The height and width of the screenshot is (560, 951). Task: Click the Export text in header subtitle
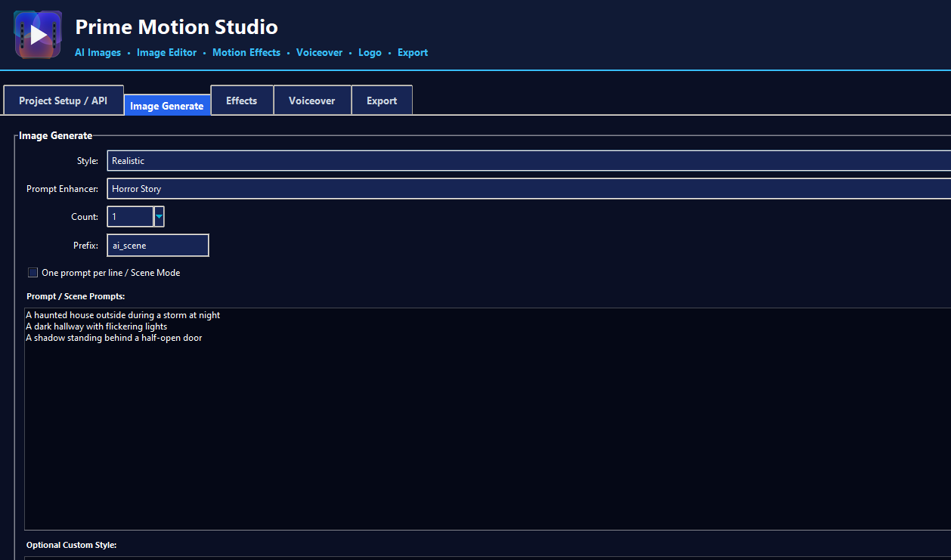coord(413,53)
